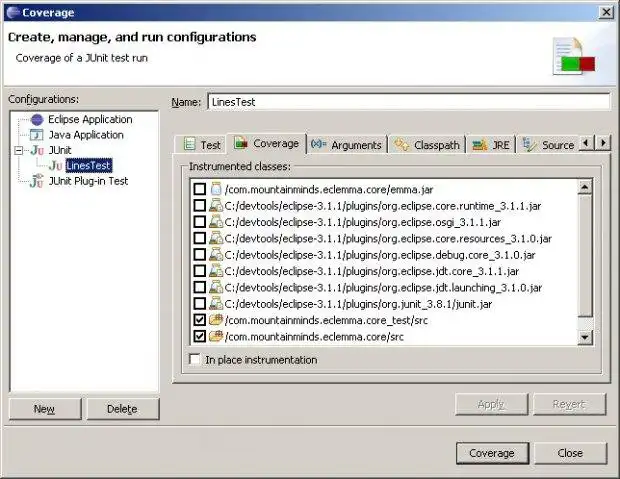Check the org.eclipse.osgi_3.1.1.jar checkbox
The image size is (620, 479).
point(200,222)
